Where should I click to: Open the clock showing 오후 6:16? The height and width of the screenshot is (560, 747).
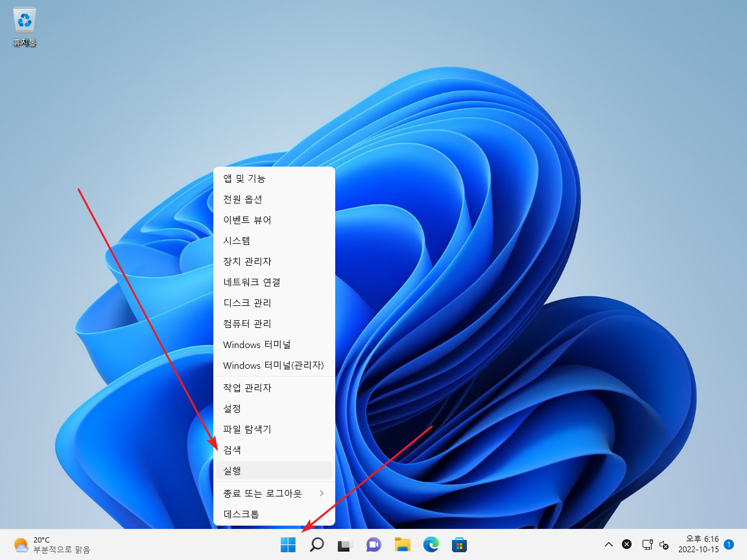(698, 544)
